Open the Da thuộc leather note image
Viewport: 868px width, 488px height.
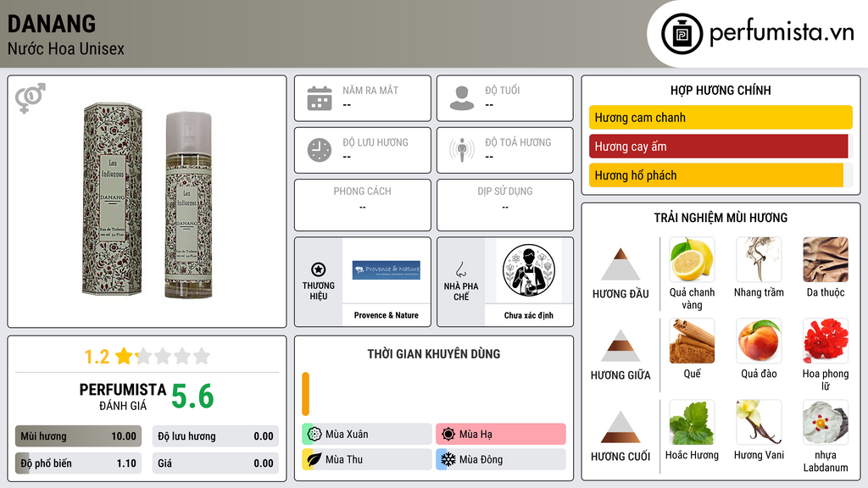(x=826, y=259)
